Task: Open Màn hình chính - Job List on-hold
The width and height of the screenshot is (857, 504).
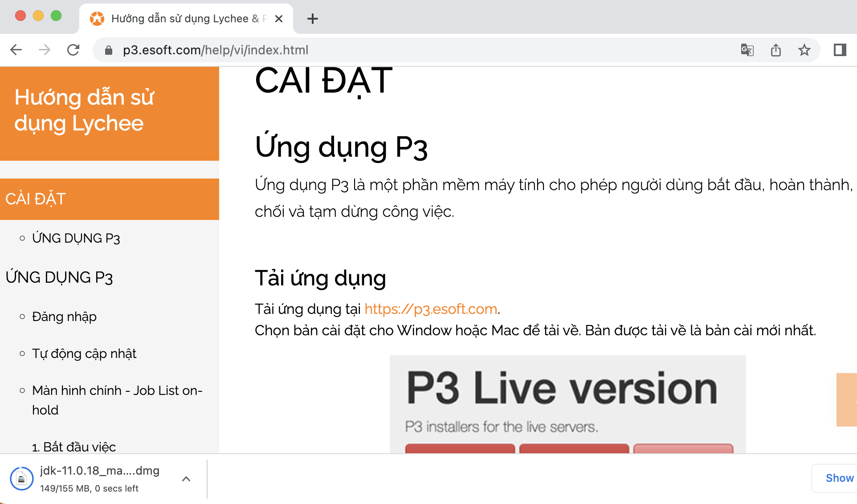Action: coord(117,400)
